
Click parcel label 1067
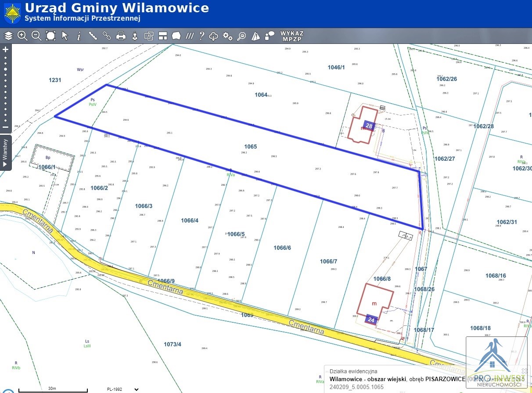tap(421, 269)
